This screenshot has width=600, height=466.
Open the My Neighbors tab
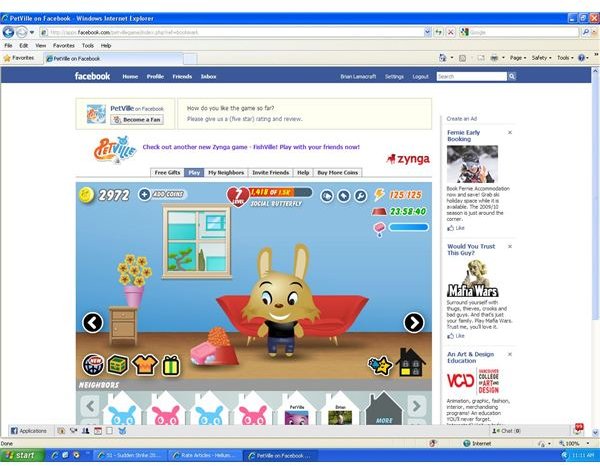[226, 173]
